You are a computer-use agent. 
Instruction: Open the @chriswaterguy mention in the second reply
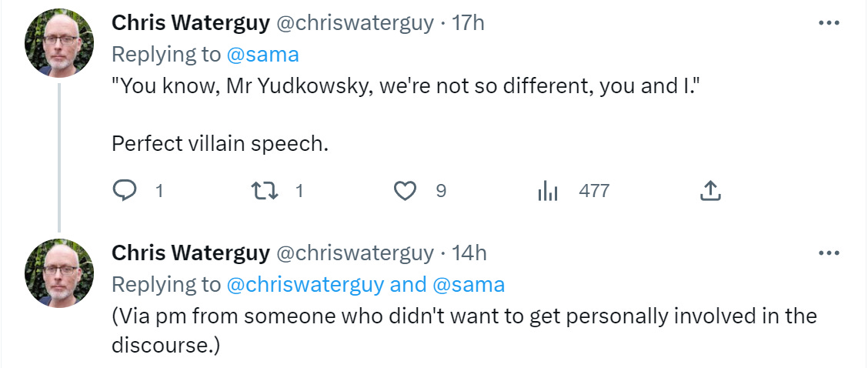click(x=305, y=285)
